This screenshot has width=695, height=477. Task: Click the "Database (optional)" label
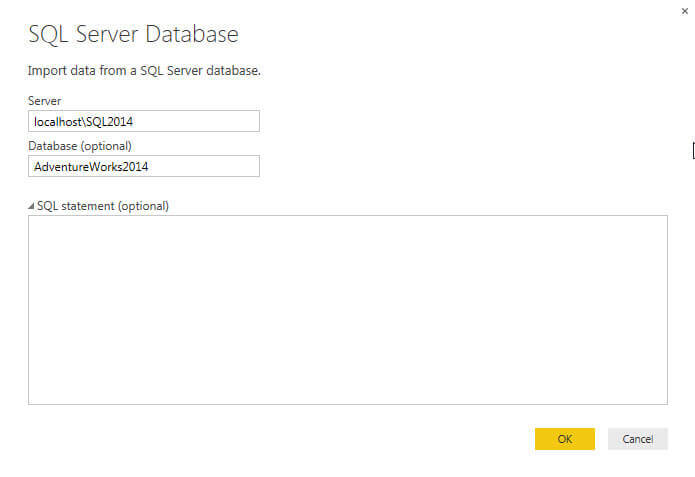79,146
